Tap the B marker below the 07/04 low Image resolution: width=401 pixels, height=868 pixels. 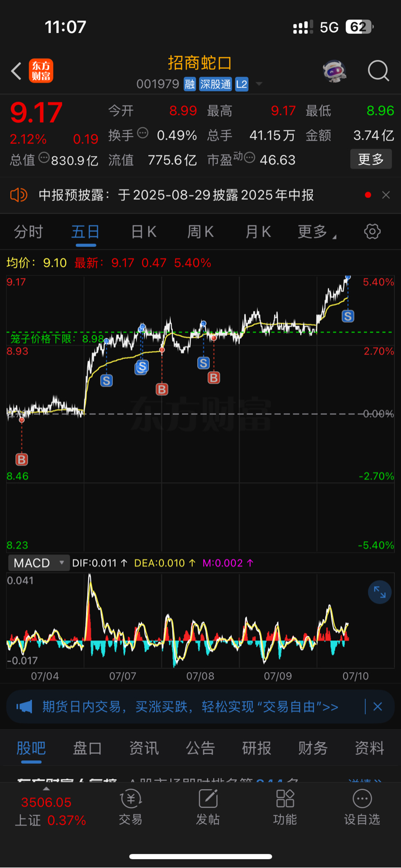[21, 459]
